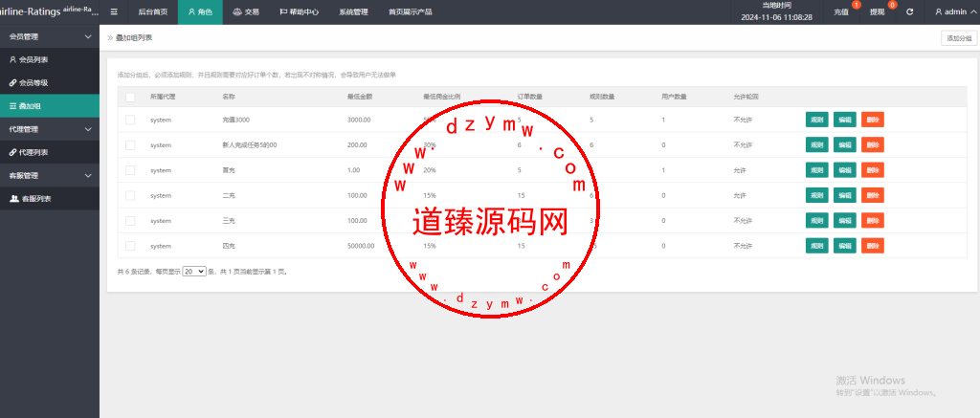Toggle the sidebar with the hamburger icon
Viewport: 980px width, 418px height.
(114, 11)
